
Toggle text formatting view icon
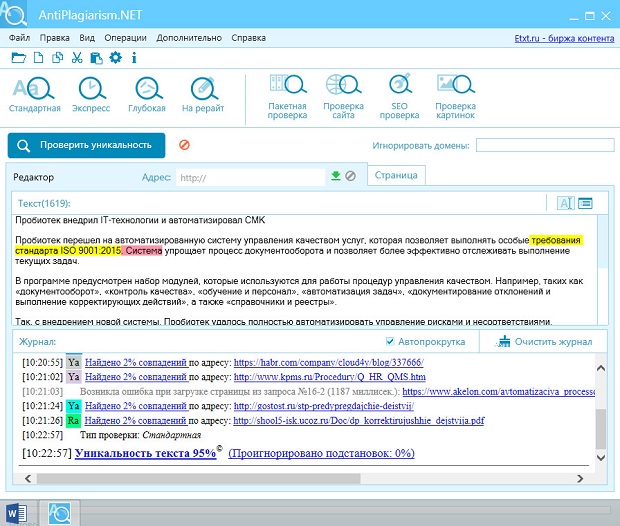565,203
